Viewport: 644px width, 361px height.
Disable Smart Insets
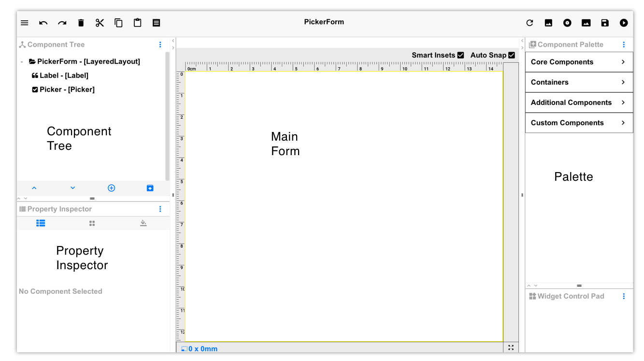coord(460,55)
